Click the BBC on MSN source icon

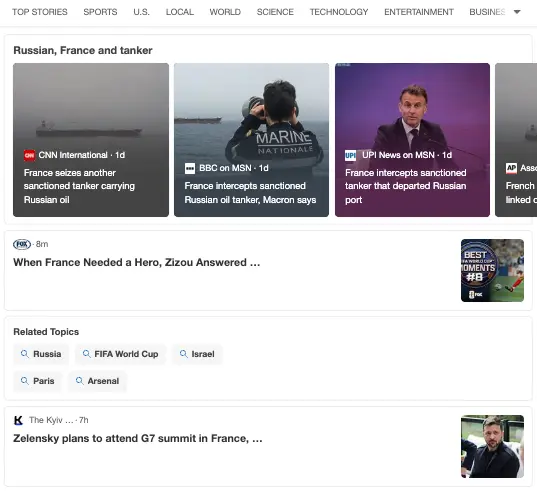tap(190, 168)
